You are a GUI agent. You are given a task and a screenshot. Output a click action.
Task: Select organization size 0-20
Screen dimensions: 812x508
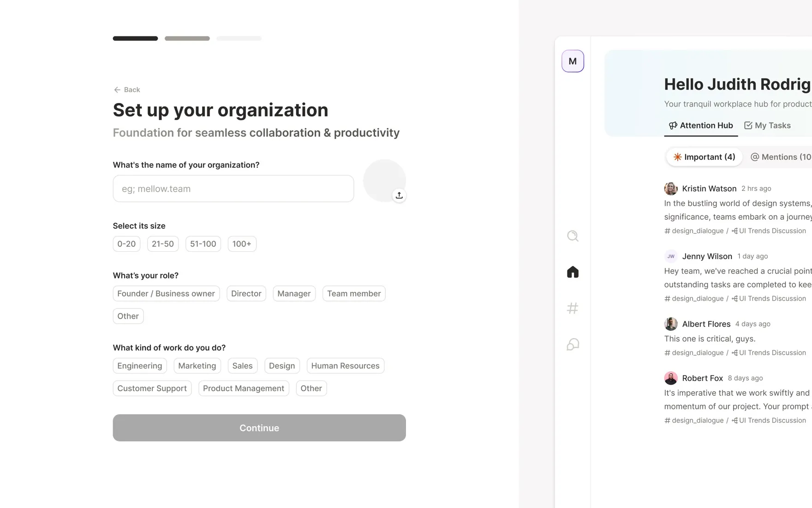(x=126, y=244)
